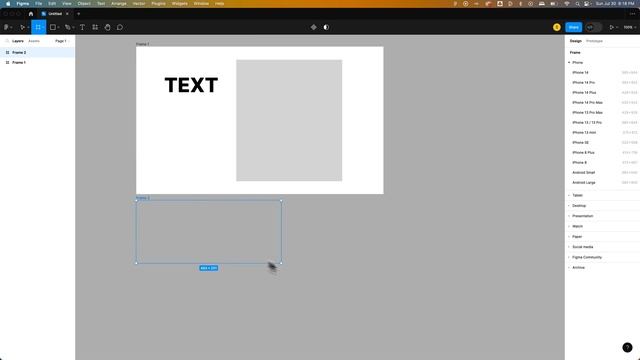
Task: Expand the Archive presets section
Action: [x=569, y=268]
